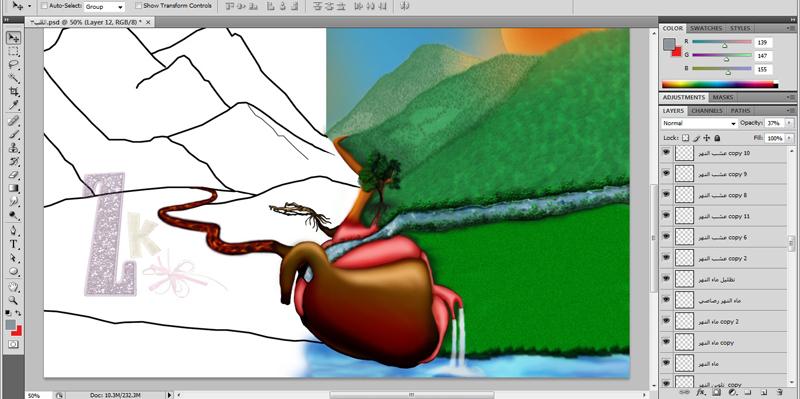This screenshot has width=800, height=399.
Task: Switch to the Swatches tab
Action: coord(706,29)
